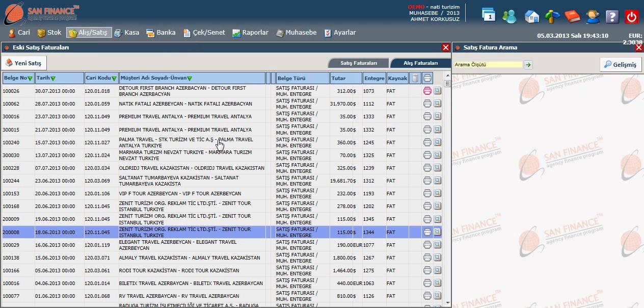Viewport: 644px width, 308px height.
Task: Open the Muhasebe menu
Action: [x=296, y=32]
